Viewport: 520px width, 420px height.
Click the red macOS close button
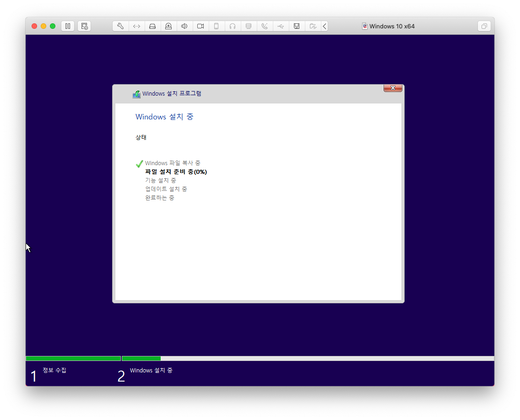click(34, 26)
